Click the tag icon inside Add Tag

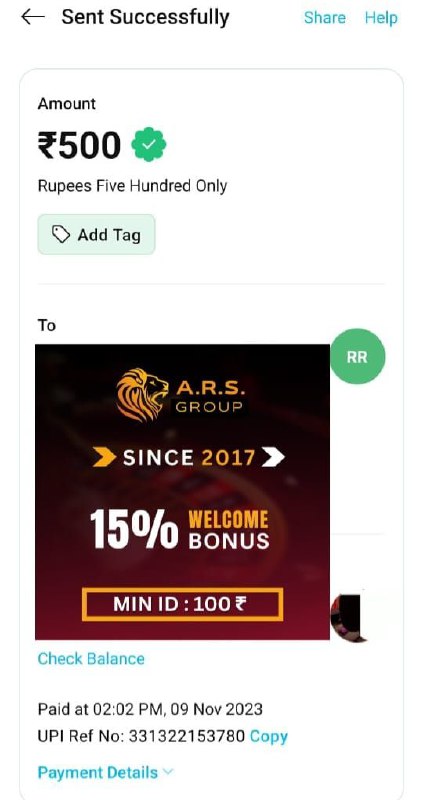[61, 235]
